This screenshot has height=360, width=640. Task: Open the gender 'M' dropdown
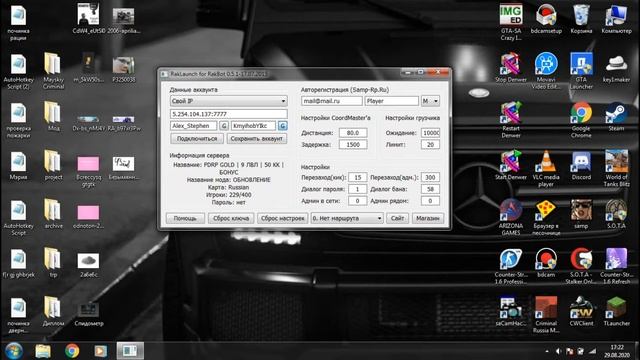[x=430, y=101]
